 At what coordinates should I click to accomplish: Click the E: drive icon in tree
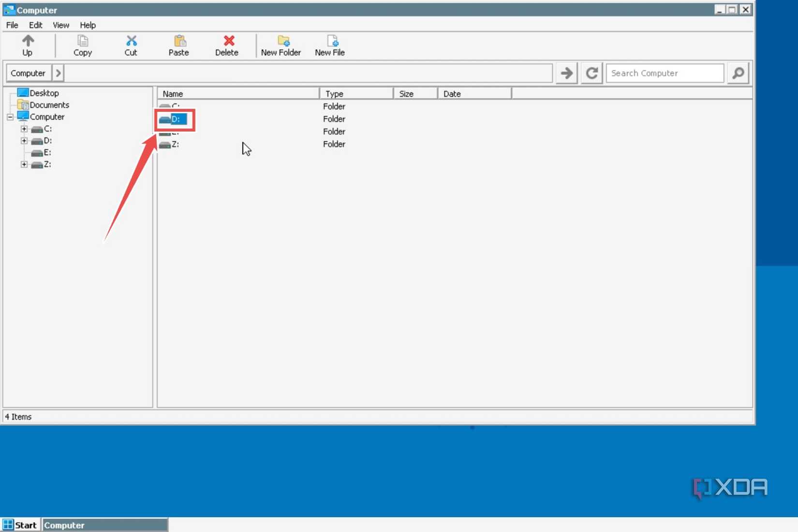coord(37,153)
